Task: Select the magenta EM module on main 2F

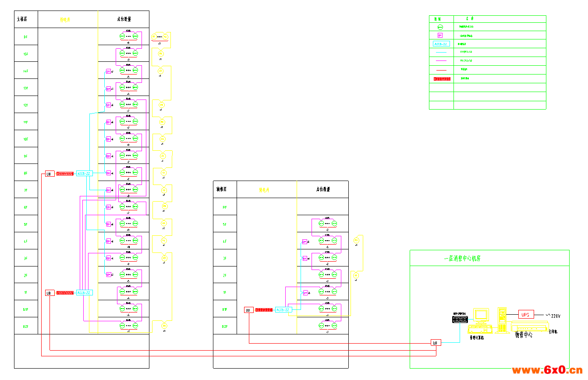Action: point(108,275)
